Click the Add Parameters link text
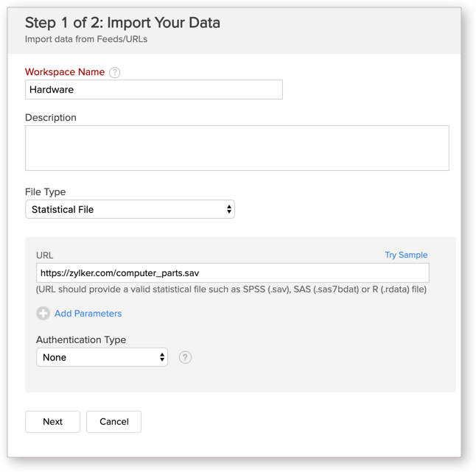Image resolution: width=476 pixels, height=472 pixels. [x=88, y=313]
